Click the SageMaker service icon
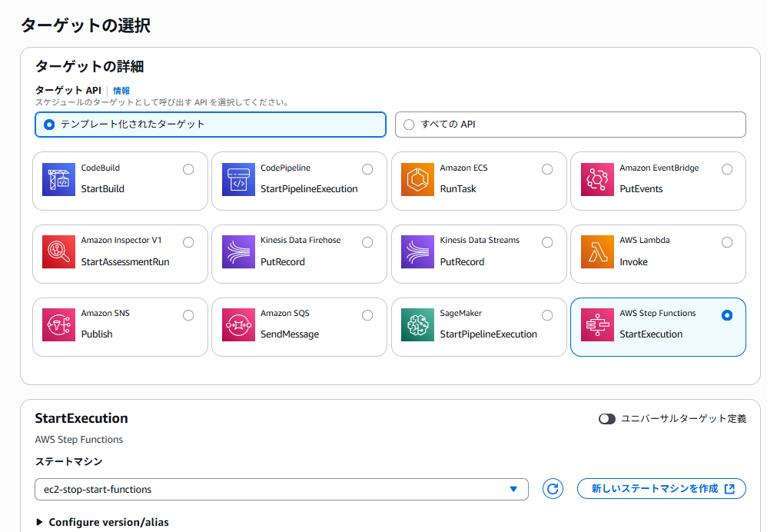The height and width of the screenshot is (532, 767). click(417, 325)
